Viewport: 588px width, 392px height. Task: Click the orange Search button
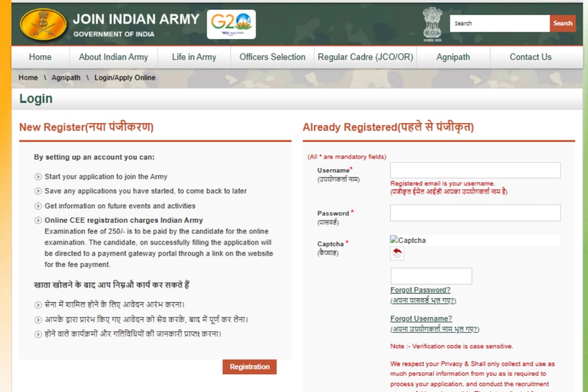point(563,24)
